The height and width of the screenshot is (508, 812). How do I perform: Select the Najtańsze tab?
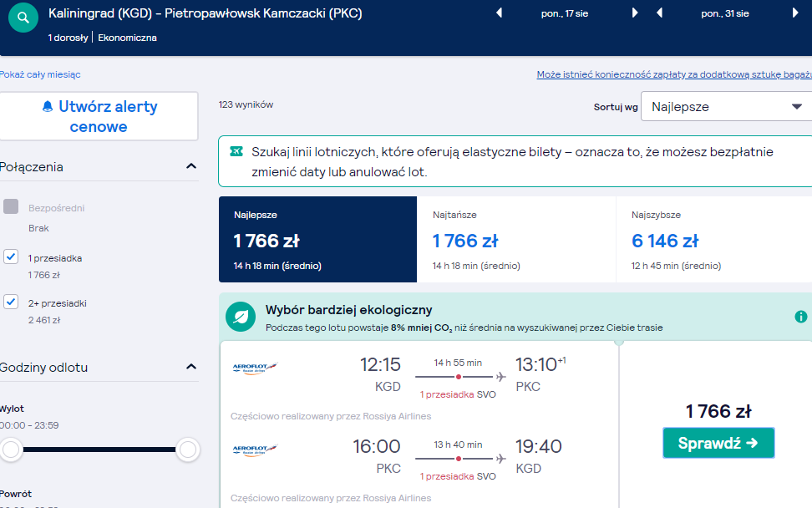(x=516, y=239)
